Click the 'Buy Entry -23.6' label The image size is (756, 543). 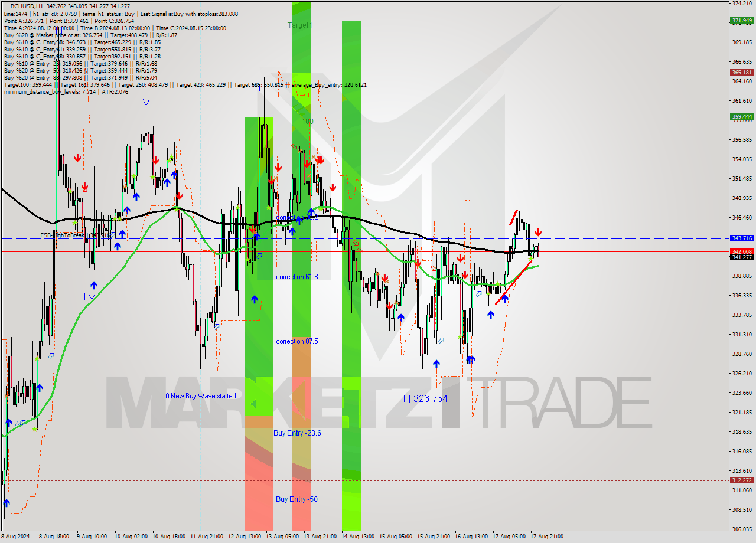click(297, 433)
